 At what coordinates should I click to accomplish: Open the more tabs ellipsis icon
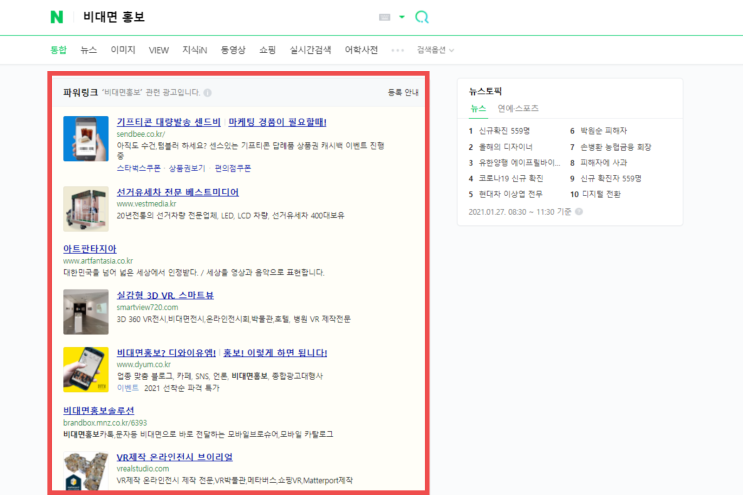pos(398,50)
